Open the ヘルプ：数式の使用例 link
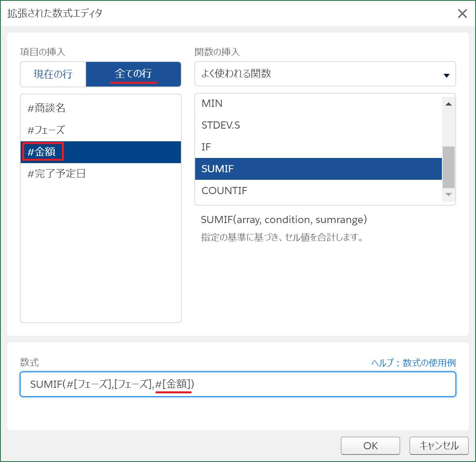This screenshot has width=476, height=462. [413, 363]
